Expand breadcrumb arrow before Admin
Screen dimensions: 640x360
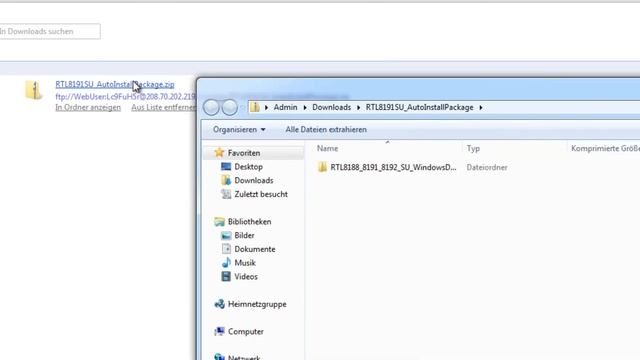(266, 107)
